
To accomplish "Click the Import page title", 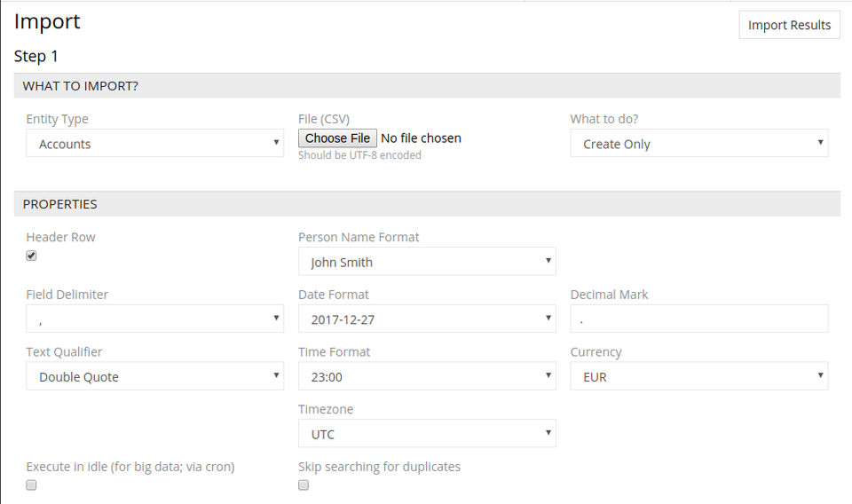I will pyautogui.click(x=47, y=21).
